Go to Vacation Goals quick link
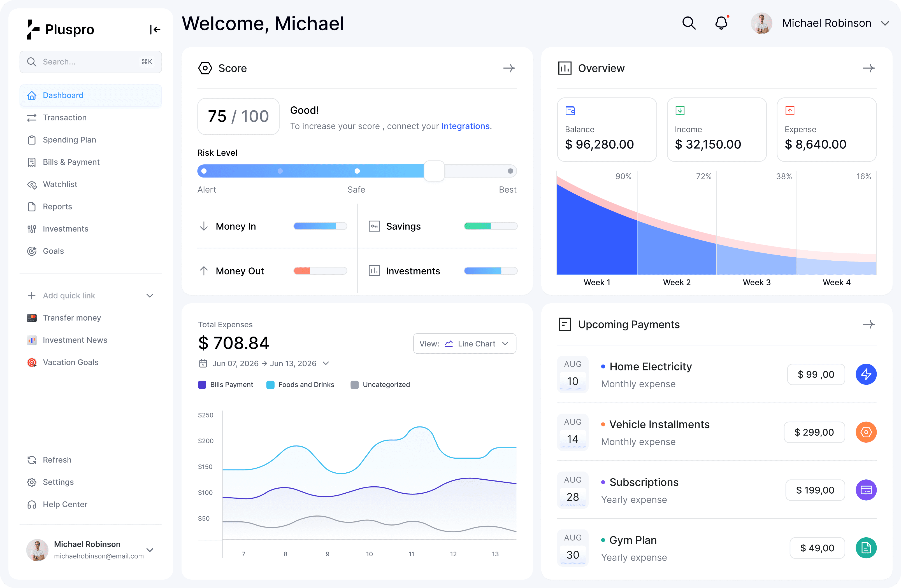 tap(70, 362)
